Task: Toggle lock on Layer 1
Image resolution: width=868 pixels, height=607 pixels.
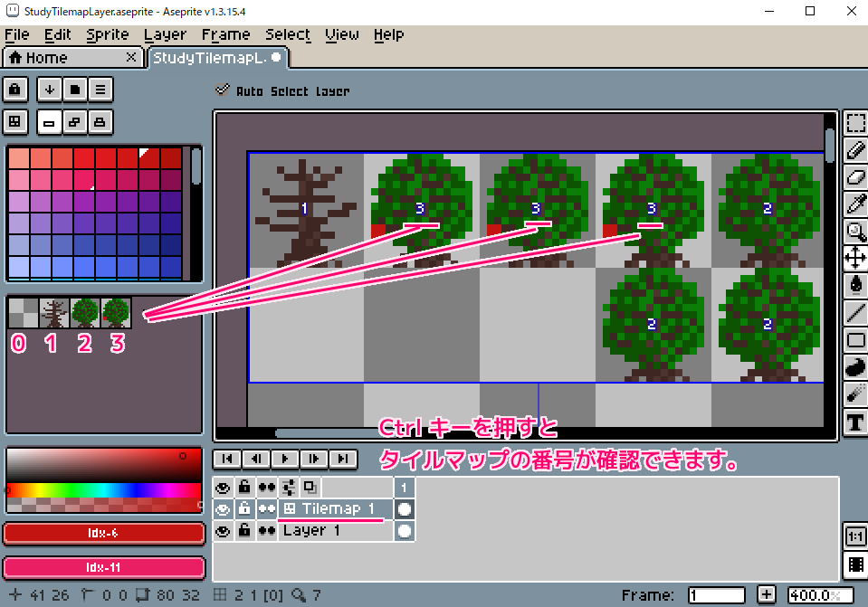Action: (244, 531)
